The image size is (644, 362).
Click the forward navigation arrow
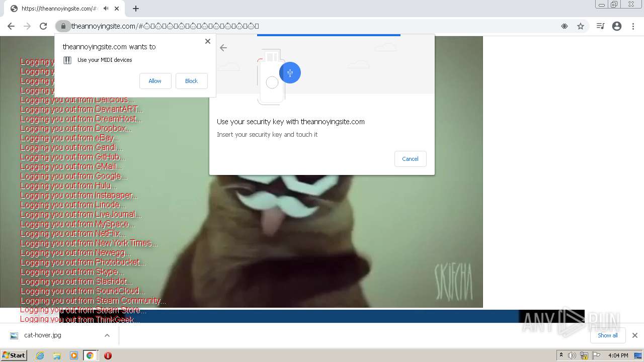coord(27,26)
